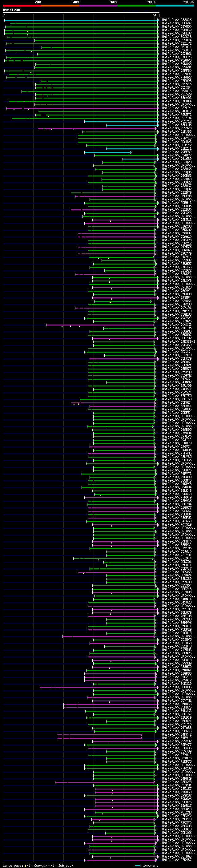Select hit label UniRef100_B8LLM6
197x868 pixels.
point(177,125)
